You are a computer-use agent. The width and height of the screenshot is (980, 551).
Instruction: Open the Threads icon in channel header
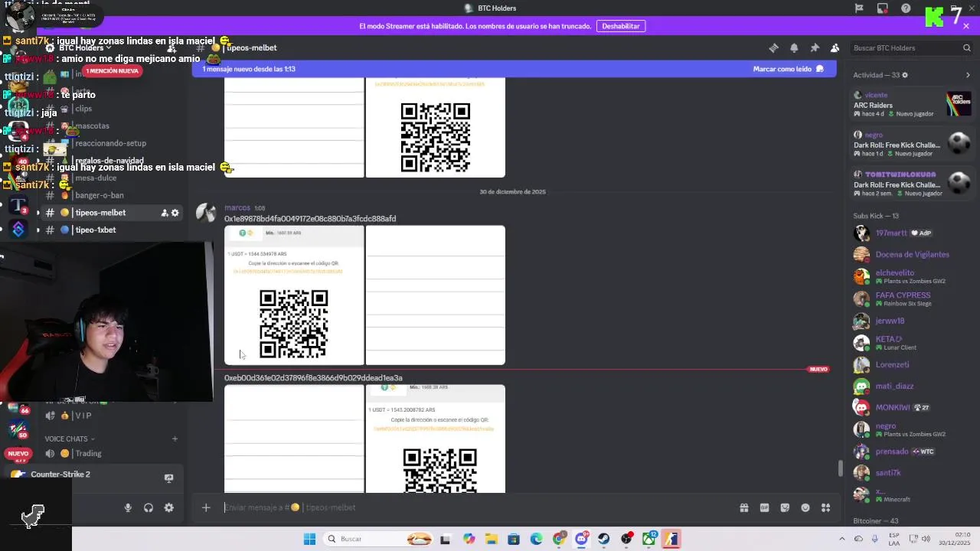tap(773, 47)
